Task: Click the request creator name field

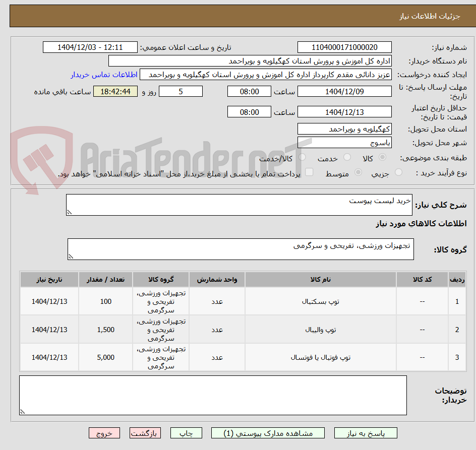Action: click(x=266, y=75)
